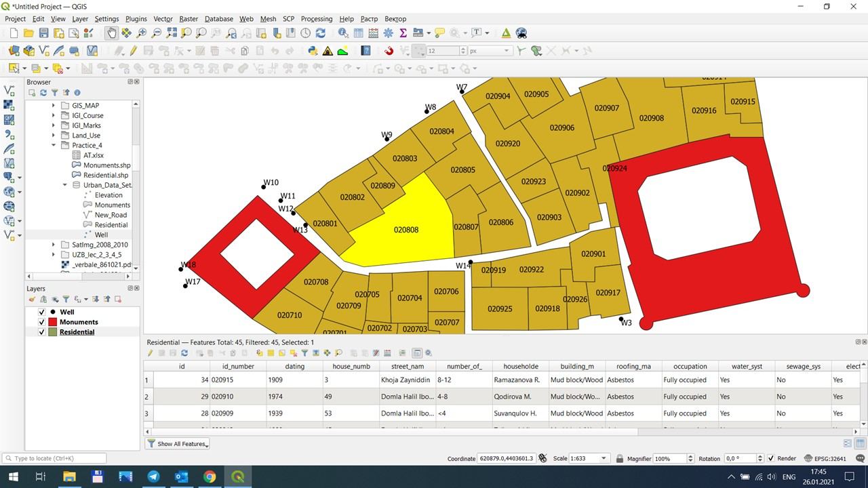
Task: Select row 2 header in attribute table
Action: (146, 396)
